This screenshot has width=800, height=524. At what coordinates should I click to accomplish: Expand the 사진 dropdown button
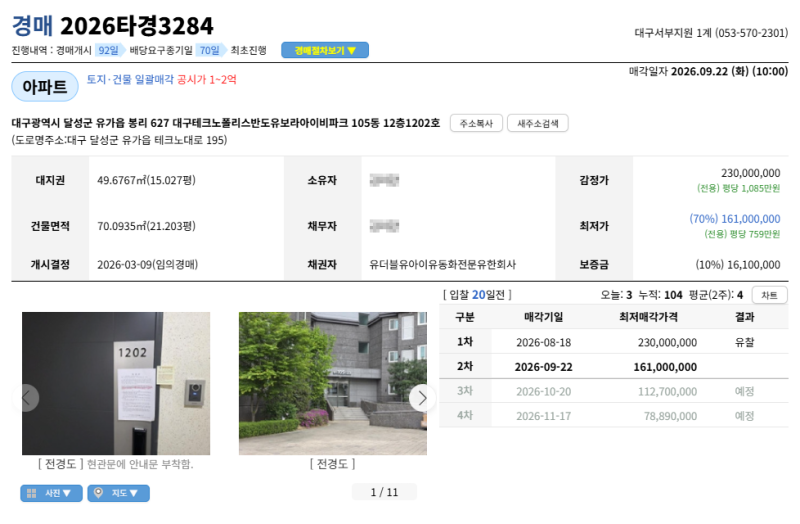click(x=51, y=493)
